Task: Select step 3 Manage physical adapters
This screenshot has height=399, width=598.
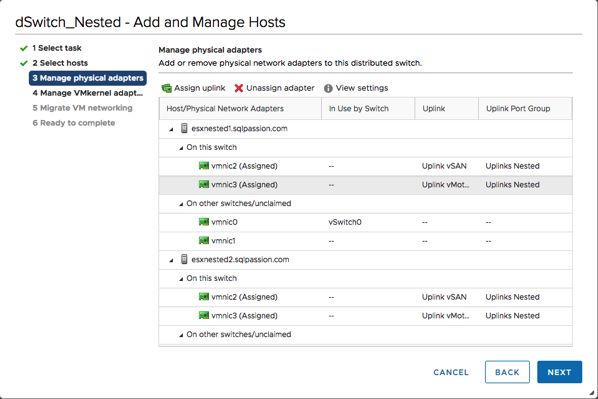Action: point(88,78)
